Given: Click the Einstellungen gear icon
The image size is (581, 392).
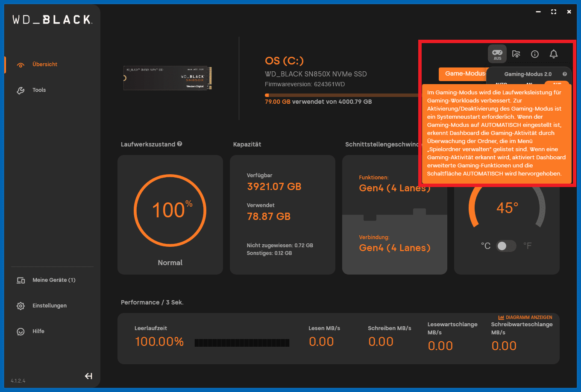Looking at the screenshot, I should point(21,306).
